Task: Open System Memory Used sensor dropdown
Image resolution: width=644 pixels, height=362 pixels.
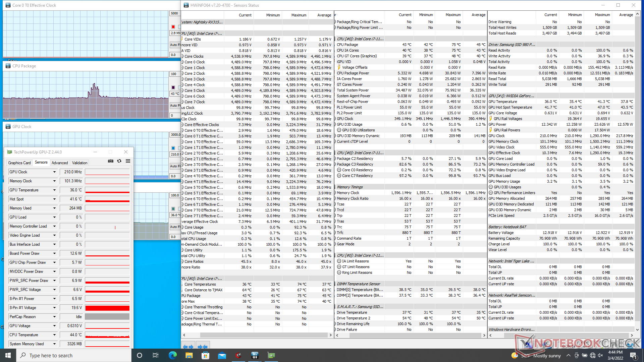Action: pyautogui.click(x=54, y=344)
